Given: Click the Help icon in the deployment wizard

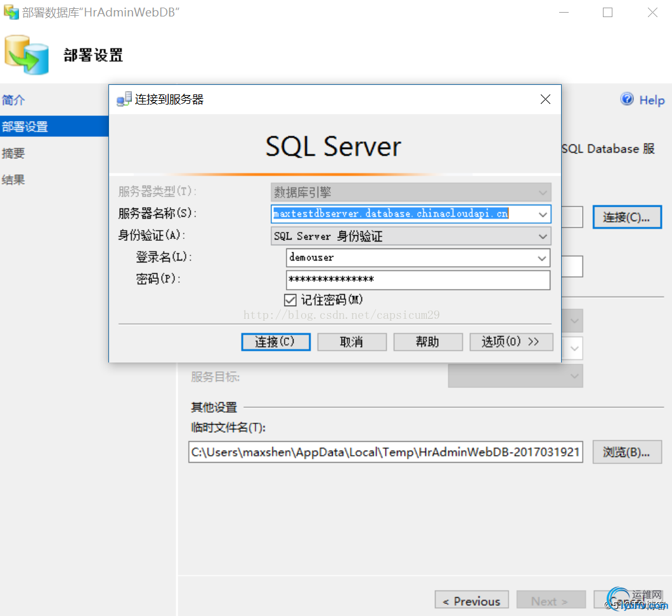Looking at the screenshot, I should coord(626,99).
